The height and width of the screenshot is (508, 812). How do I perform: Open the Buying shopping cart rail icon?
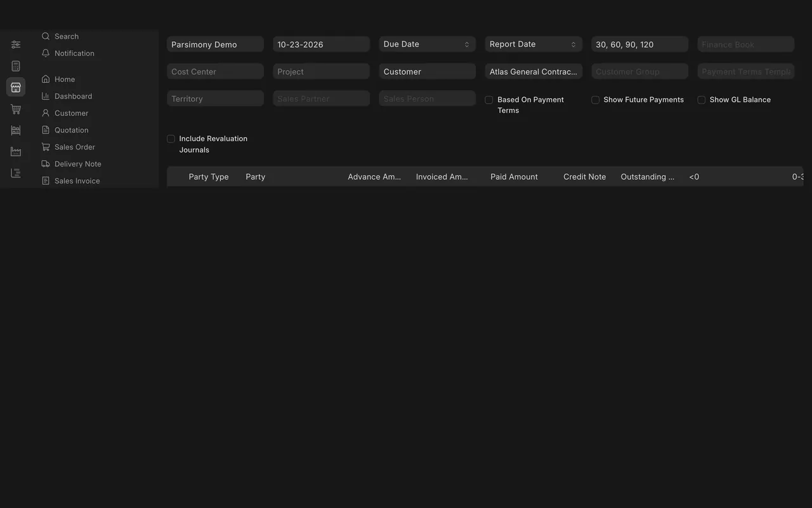(16, 109)
